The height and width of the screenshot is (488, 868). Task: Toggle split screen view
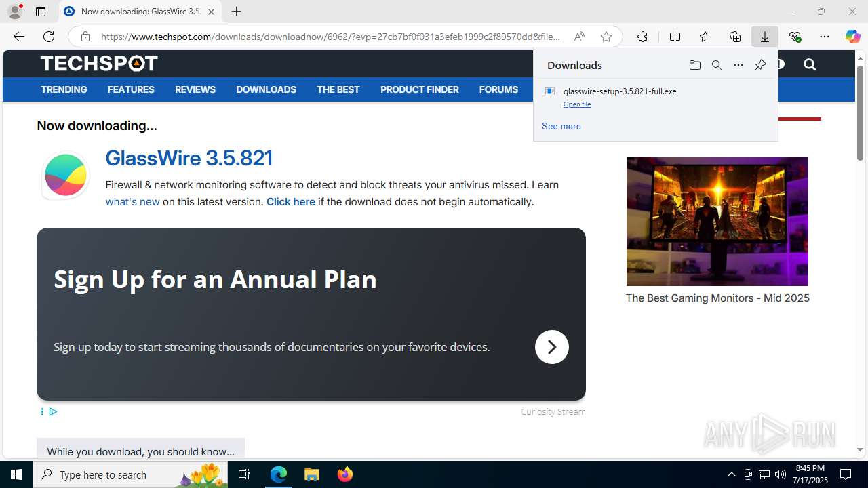click(x=675, y=37)
